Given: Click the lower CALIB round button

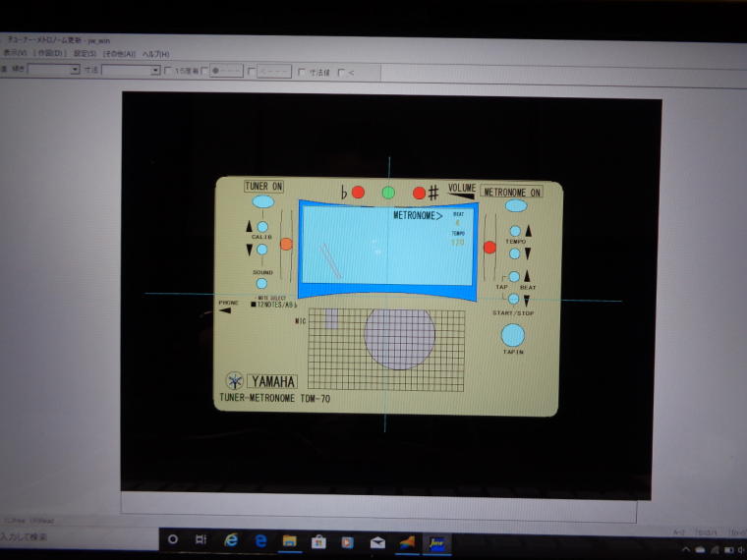Looking at the screenshot, I should [x=262, y=250].
